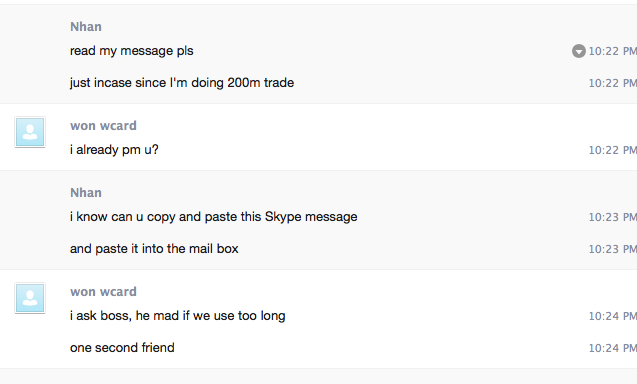Select the message 'one second friend'
The height and width of the screenshot is (384, 637).
(122, 347)
